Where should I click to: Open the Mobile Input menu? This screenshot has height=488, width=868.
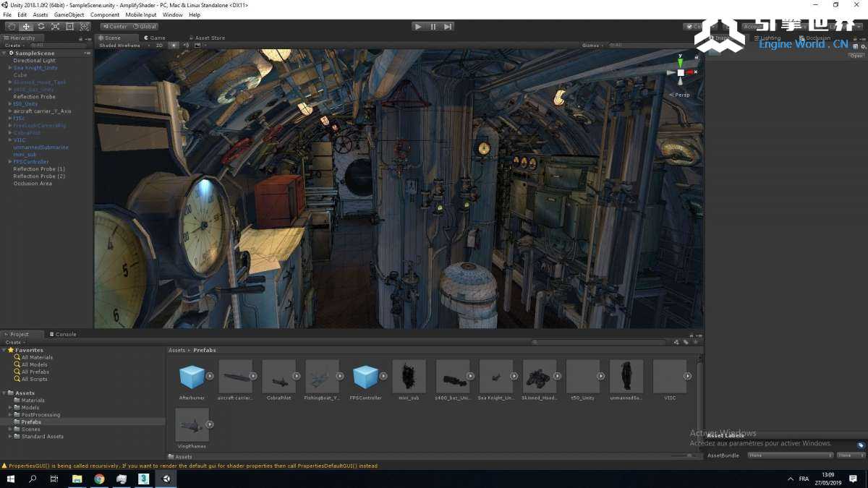coord(141,14)
